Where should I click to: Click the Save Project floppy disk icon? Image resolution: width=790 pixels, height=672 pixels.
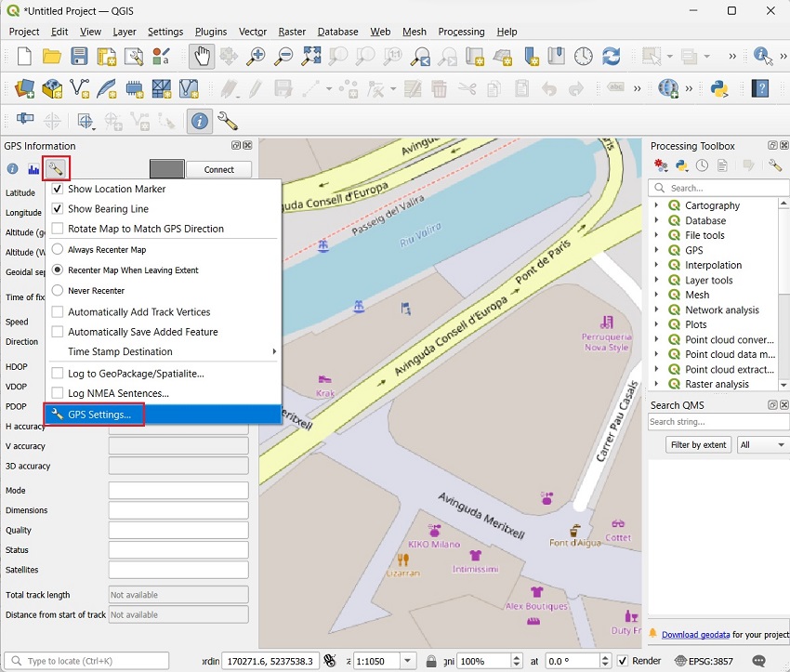click(x=80, y=57)
